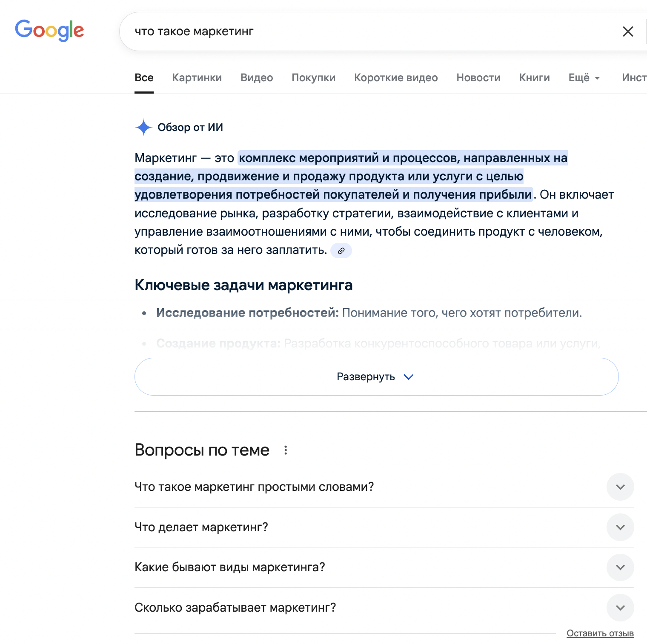The height and width of the screenshot is (644, 647).
Task: Click the Google logo
Action: pos(49,31)
